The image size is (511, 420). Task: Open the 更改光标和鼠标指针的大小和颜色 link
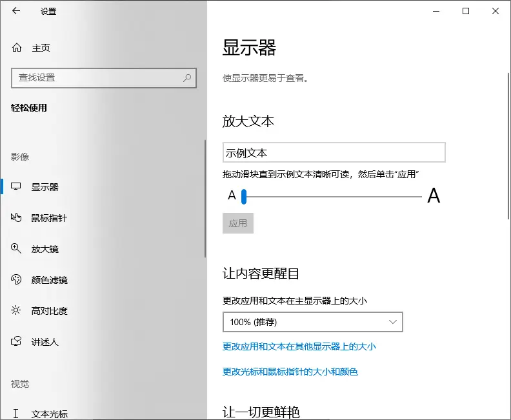pyautogui.click(x=290, y=372)
